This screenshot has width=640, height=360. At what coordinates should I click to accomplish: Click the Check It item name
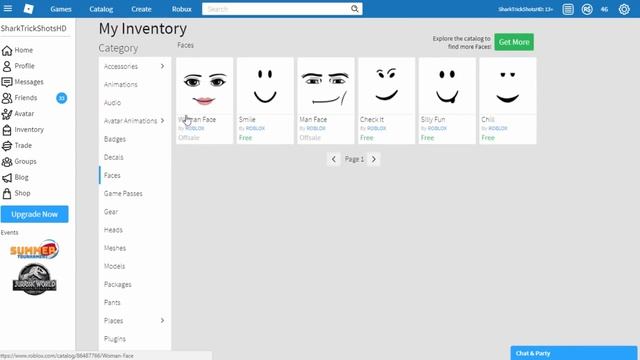(372, 120)
